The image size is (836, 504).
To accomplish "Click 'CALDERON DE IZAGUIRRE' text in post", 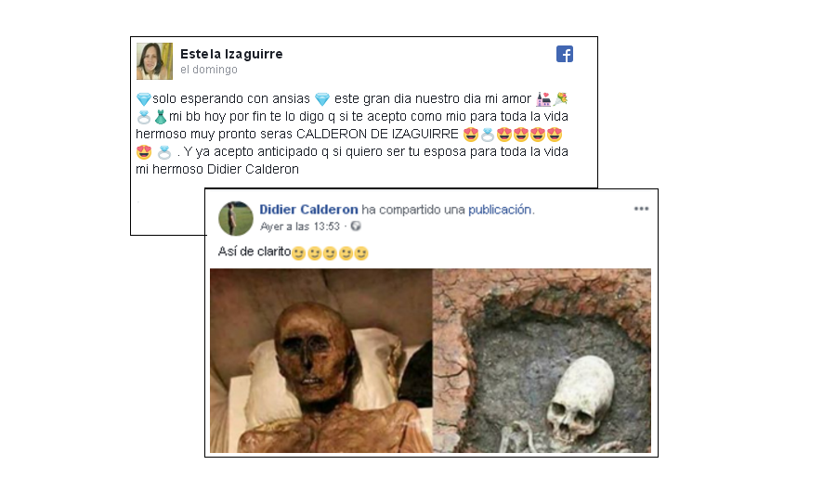I will [x=377, y=135].
